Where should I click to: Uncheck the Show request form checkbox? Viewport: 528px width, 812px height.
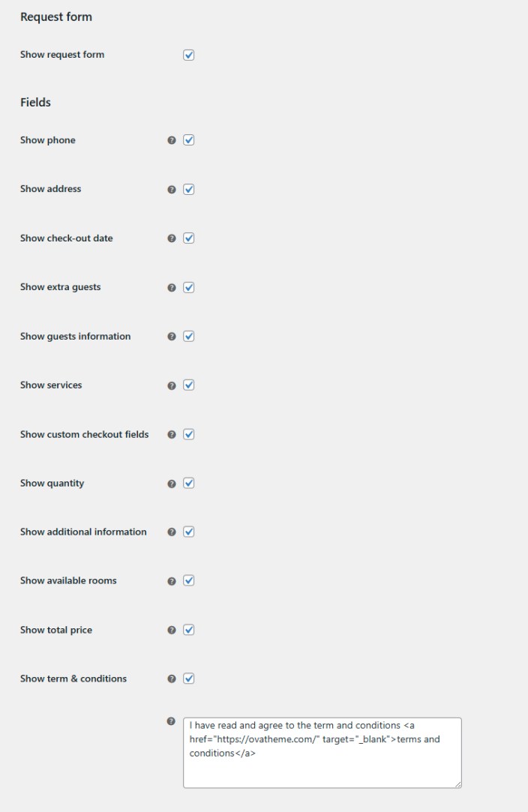pos(189,55)
